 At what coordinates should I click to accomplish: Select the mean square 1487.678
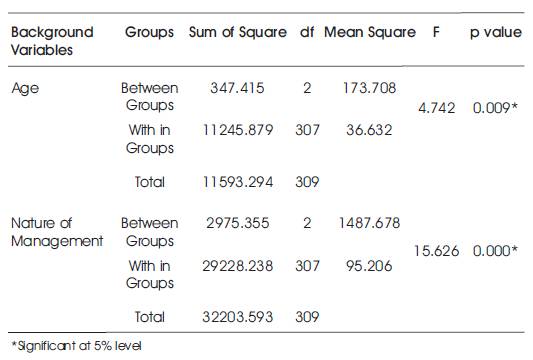pos(369,223)
